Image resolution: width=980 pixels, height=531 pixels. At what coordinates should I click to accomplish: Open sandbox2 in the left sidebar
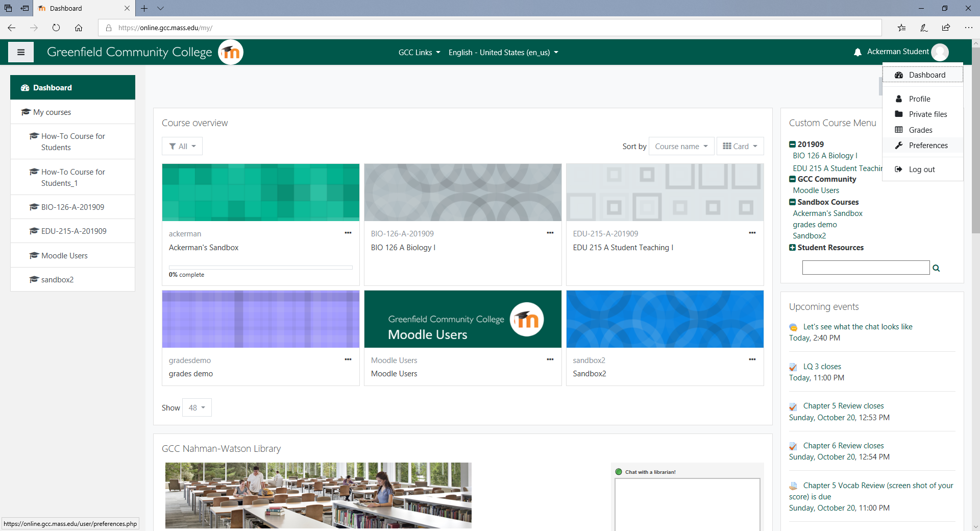[x=72, y=279]
